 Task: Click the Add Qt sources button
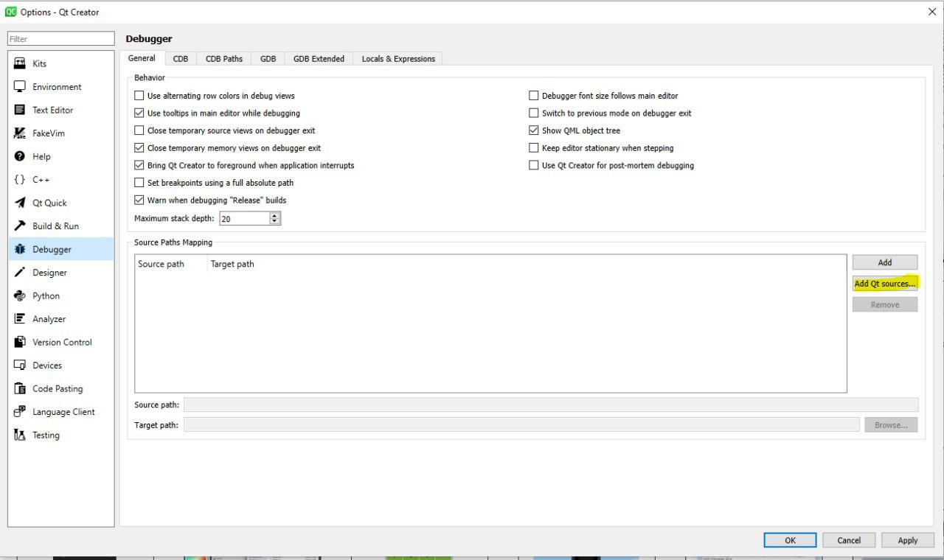(x=885, y=284)
